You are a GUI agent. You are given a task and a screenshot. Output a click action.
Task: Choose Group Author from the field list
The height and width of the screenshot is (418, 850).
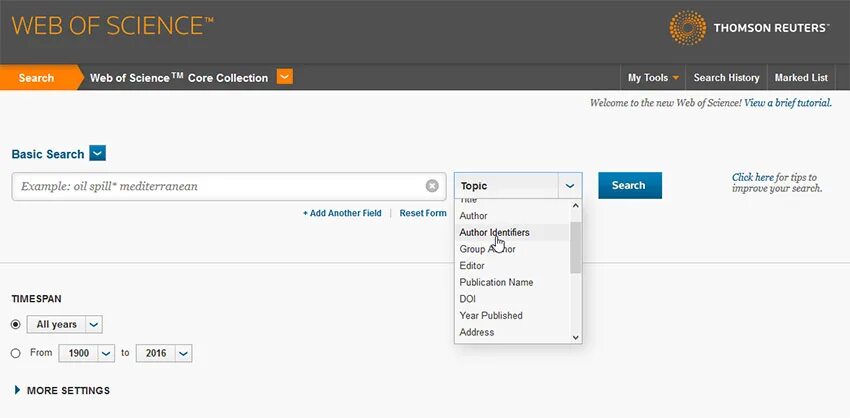[x=512, y=249]
